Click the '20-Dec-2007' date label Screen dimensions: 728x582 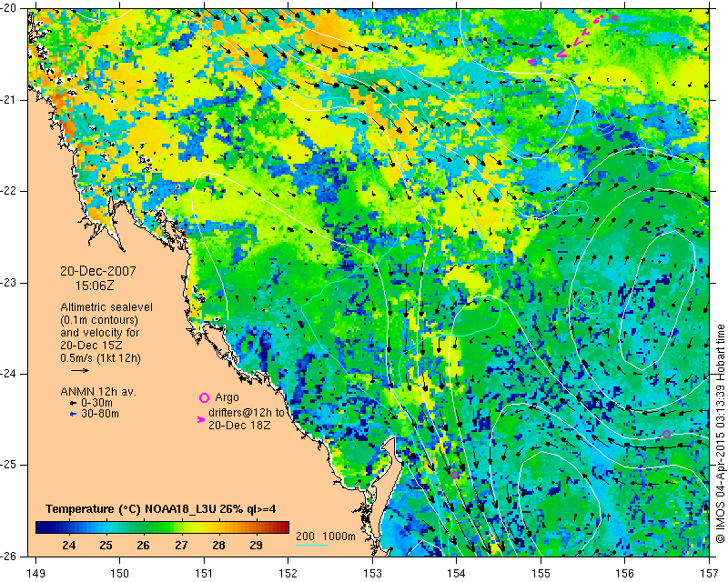pos(98,271)
